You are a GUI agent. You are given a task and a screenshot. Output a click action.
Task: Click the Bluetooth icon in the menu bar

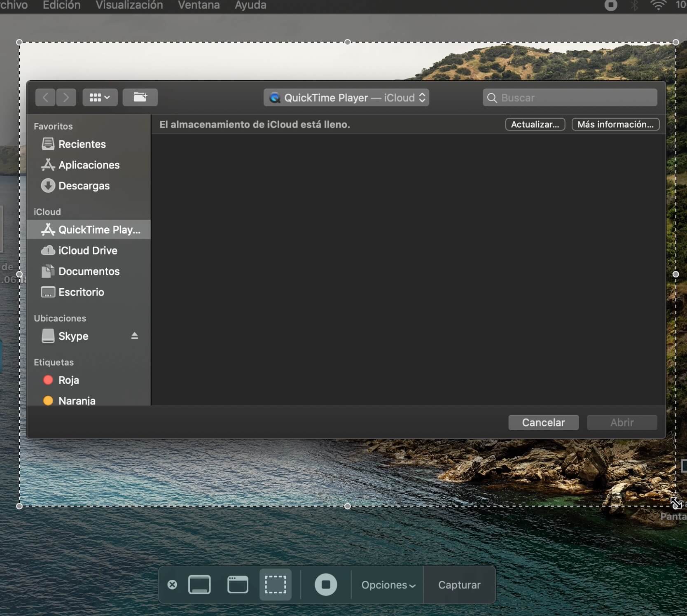[635, 5]
